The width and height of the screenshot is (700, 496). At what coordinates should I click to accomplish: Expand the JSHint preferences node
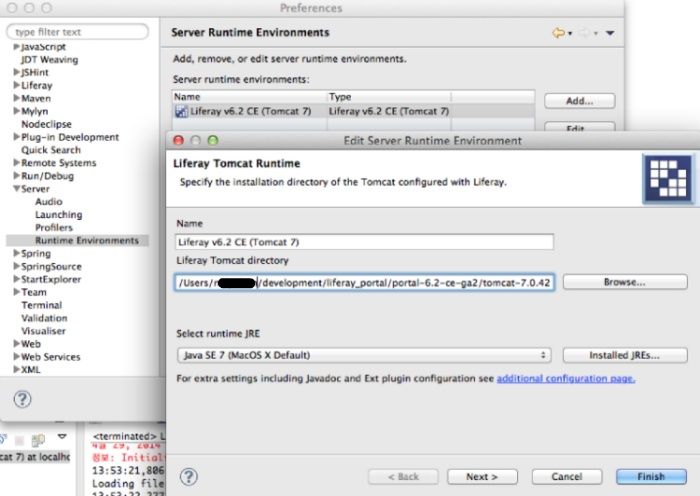[x=17, y=72]
